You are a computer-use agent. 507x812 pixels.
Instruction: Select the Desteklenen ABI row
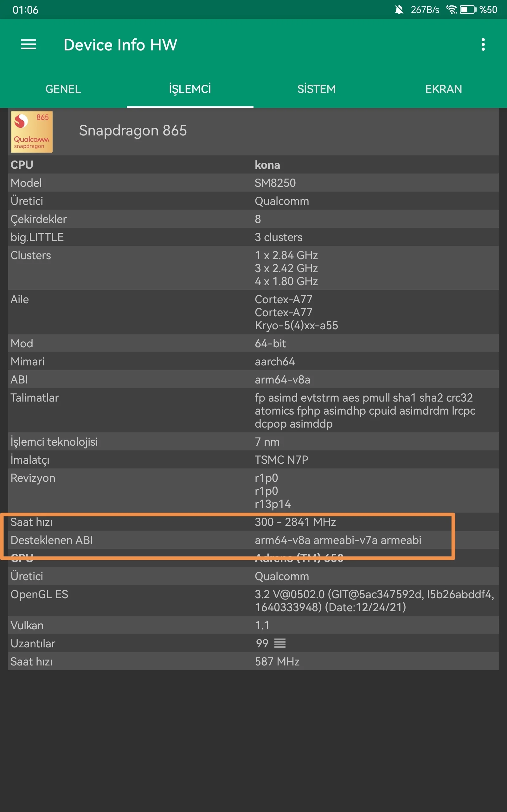[x=253, y=540]
